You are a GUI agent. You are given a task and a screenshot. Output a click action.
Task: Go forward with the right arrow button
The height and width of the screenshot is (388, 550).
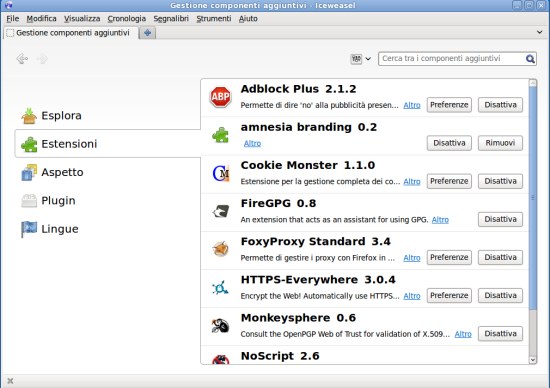[x=42, y=59]
